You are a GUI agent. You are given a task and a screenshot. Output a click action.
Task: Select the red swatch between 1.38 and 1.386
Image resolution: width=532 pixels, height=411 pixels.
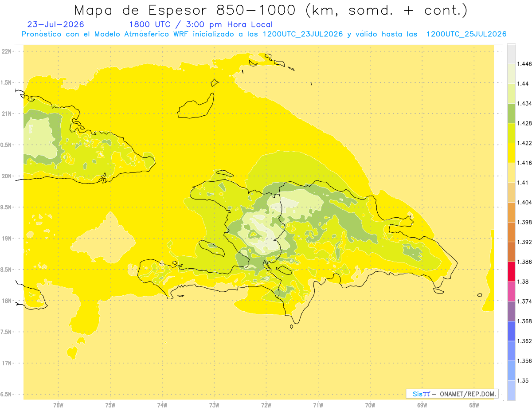(511, 271)
